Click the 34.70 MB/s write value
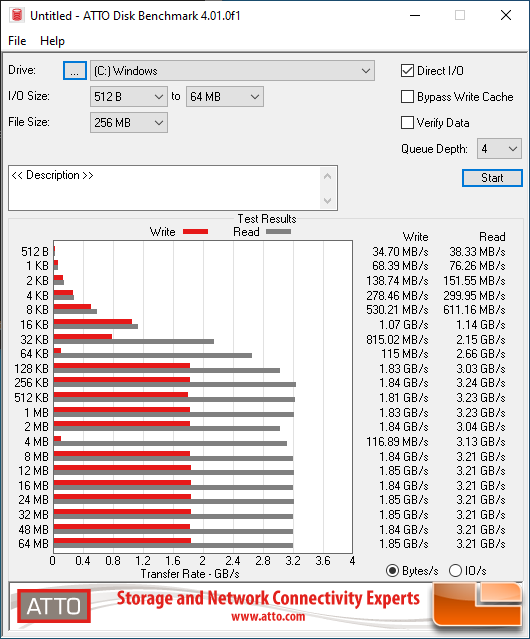Viewport: 530px width, 639px height. [400, 251]
